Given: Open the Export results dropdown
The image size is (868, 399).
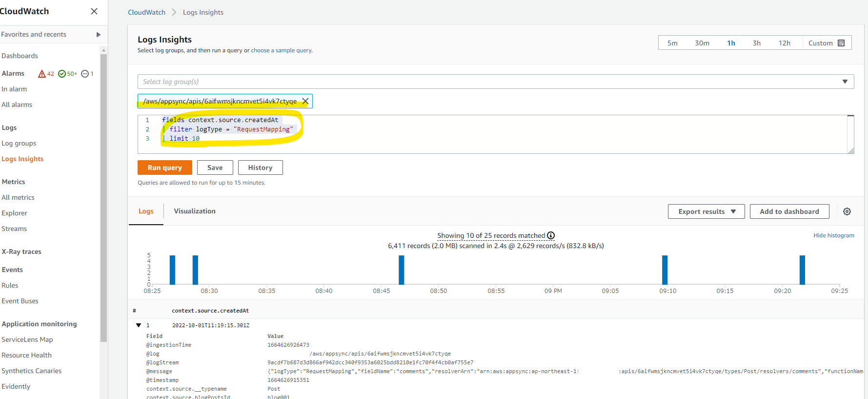Looking at the screenshot, I should click(706, 211).
